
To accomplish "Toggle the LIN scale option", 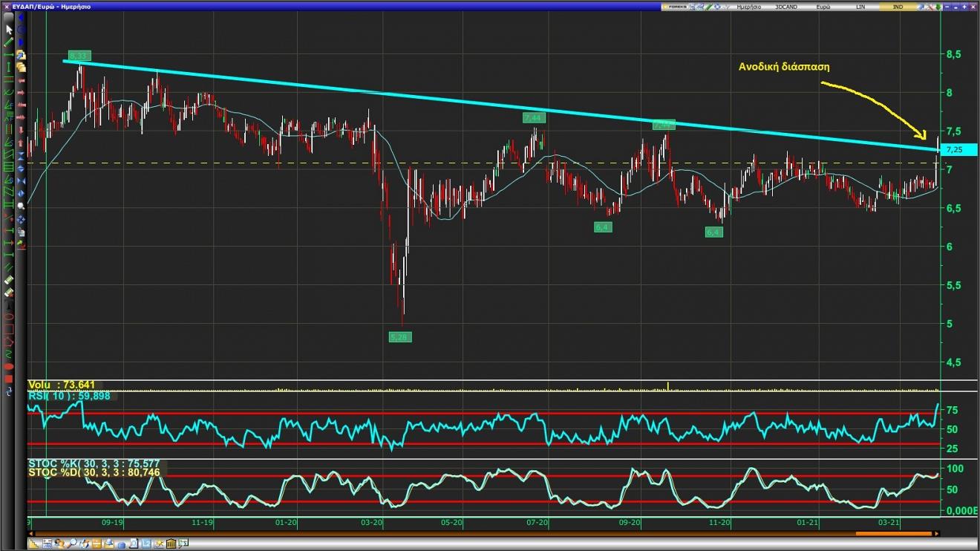I will (860, 7).
